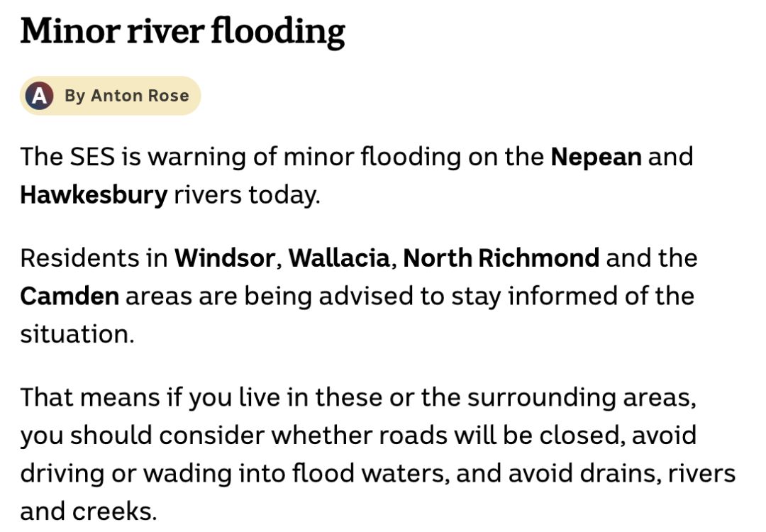Click the bold word Windsor
The width and height of the screenshot is (766, 532).
(225, 258)
